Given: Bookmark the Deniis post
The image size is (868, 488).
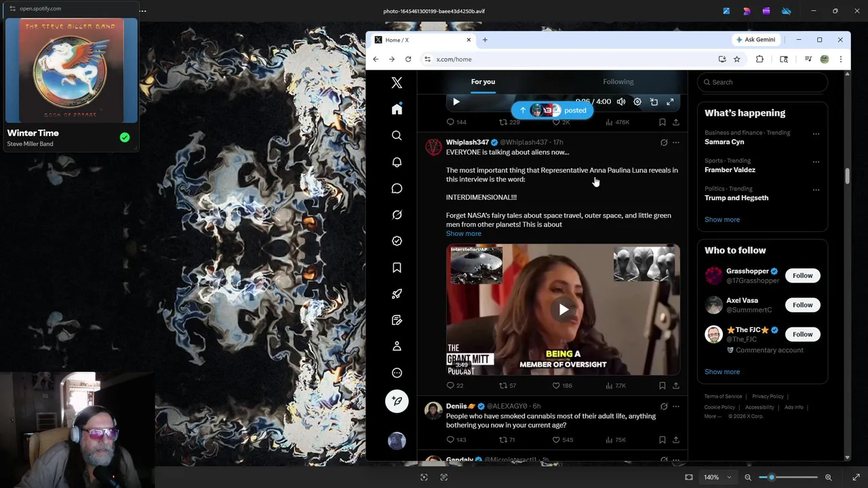Looking at the screenshot, I should (662, 440).
